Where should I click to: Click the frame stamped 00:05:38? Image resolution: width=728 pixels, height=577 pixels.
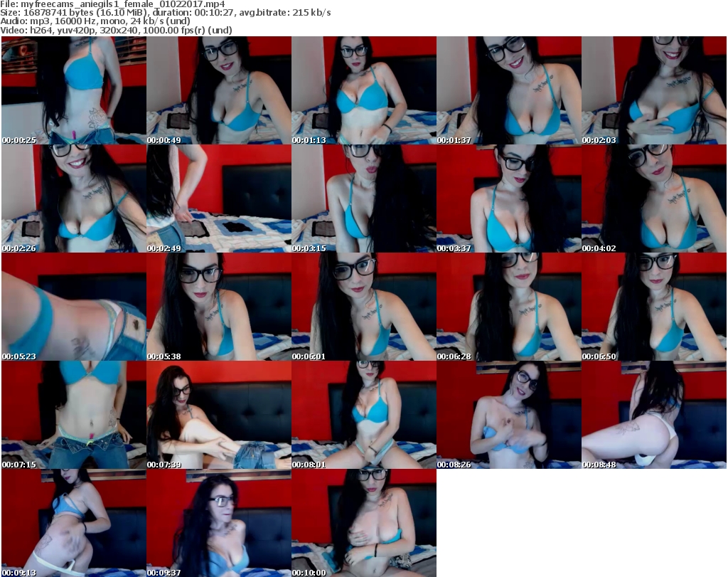click(x=219, y=307)
